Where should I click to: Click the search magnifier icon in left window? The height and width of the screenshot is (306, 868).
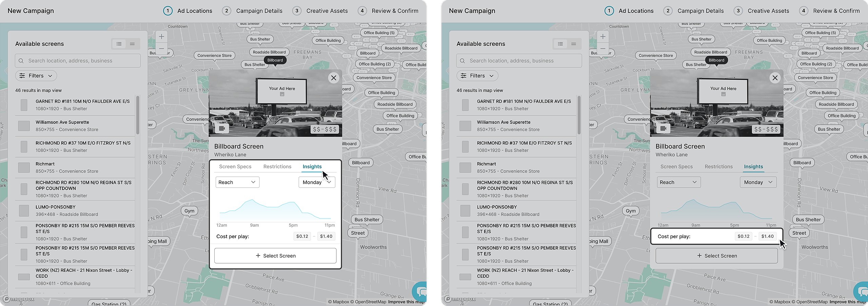point(21,61)
